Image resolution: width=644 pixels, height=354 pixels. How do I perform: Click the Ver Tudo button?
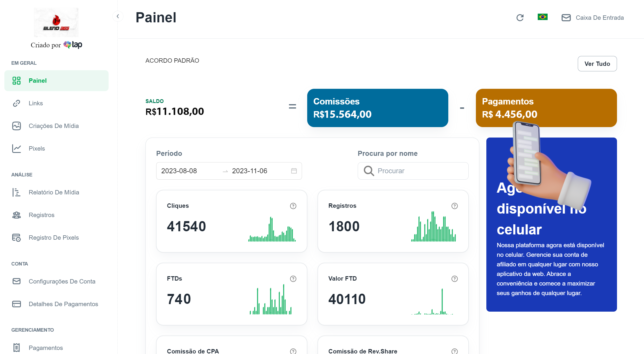click(x=597, y=64)
